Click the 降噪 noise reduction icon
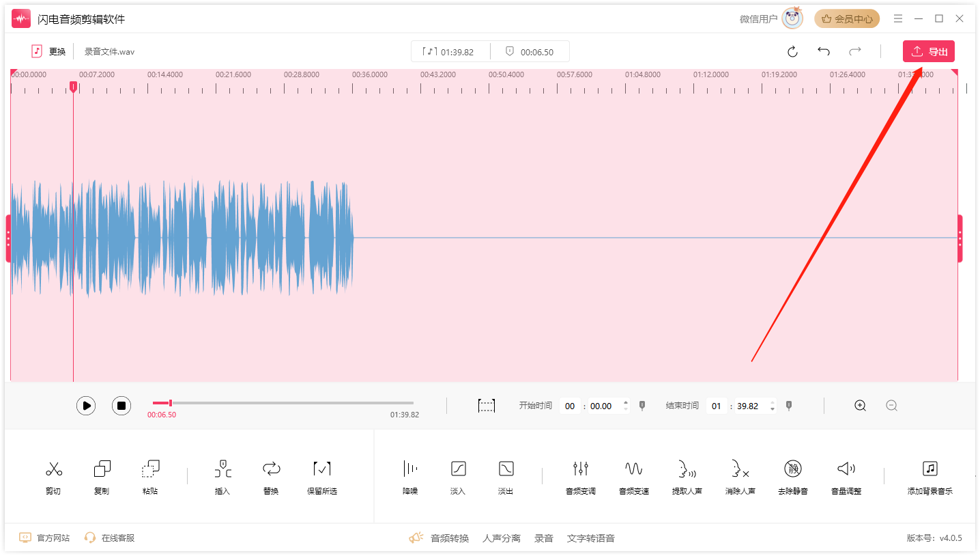 [409, 476]
